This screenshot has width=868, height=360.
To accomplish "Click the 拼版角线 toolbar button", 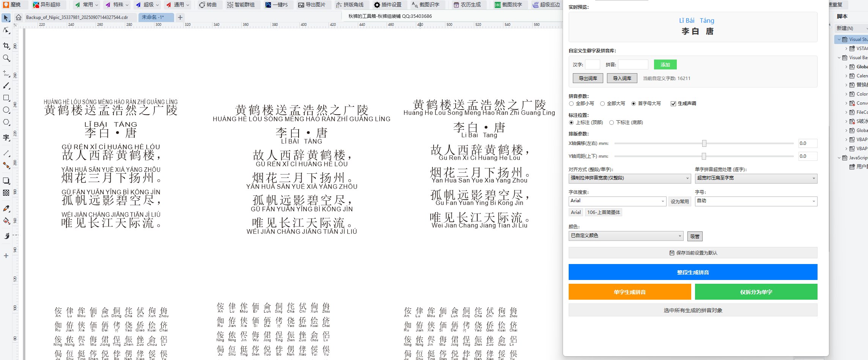I will pyautogui.click(x=350, y=5).
